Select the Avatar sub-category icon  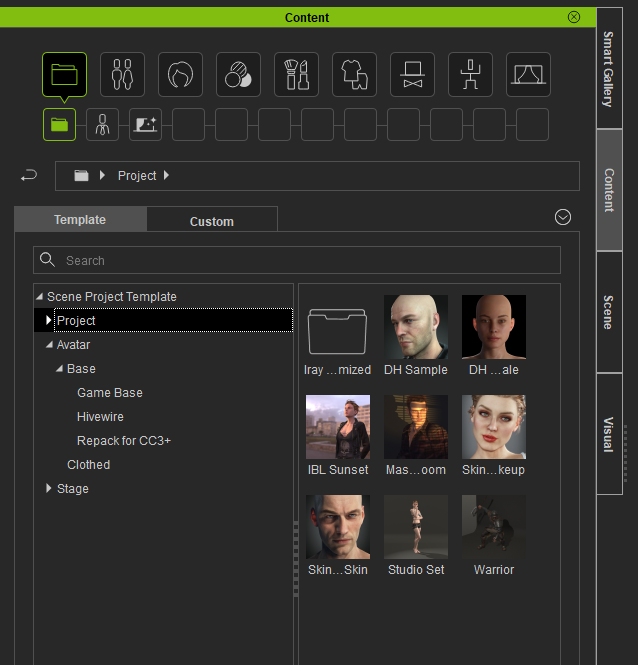[103, 125]
